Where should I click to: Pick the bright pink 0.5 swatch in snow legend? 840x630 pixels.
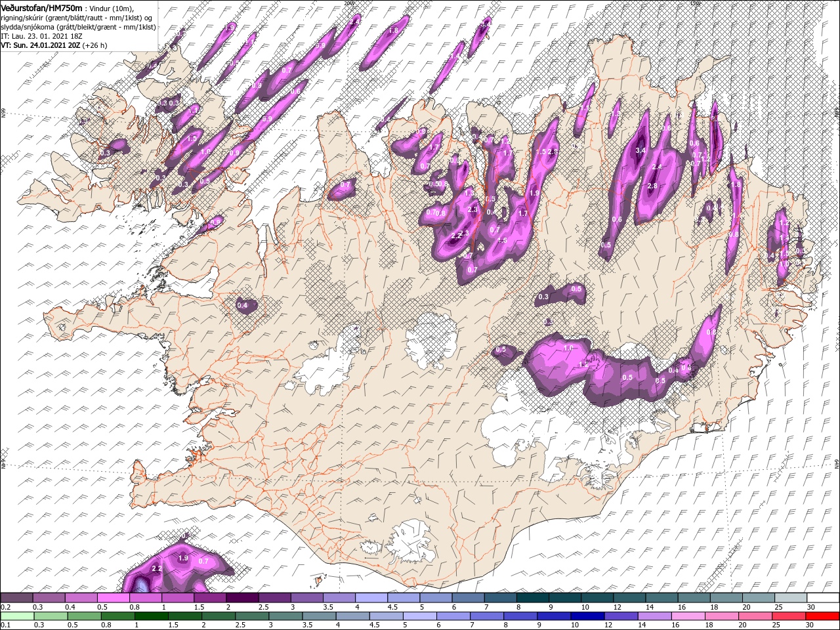(113, 598)
